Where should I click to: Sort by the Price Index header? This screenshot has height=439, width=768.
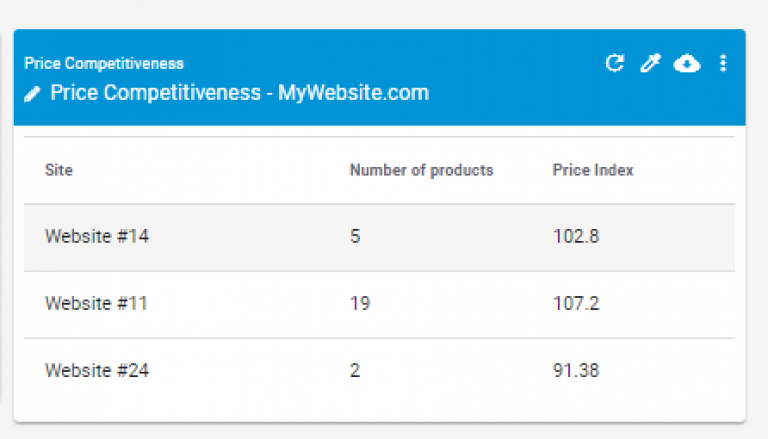[x=593, y=171]
